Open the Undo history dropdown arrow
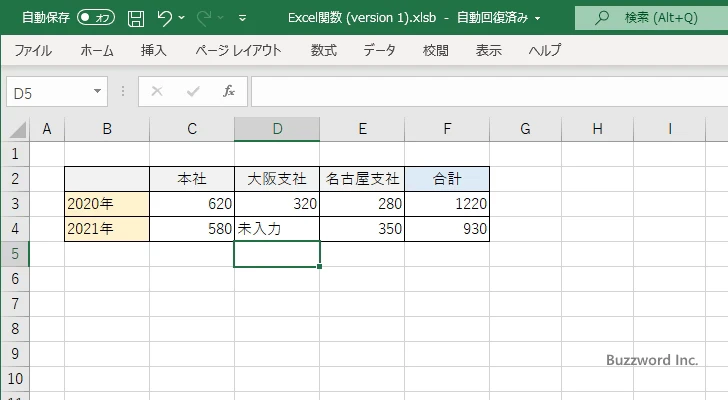Screen dimensions: 728x400 coord(182,18)
